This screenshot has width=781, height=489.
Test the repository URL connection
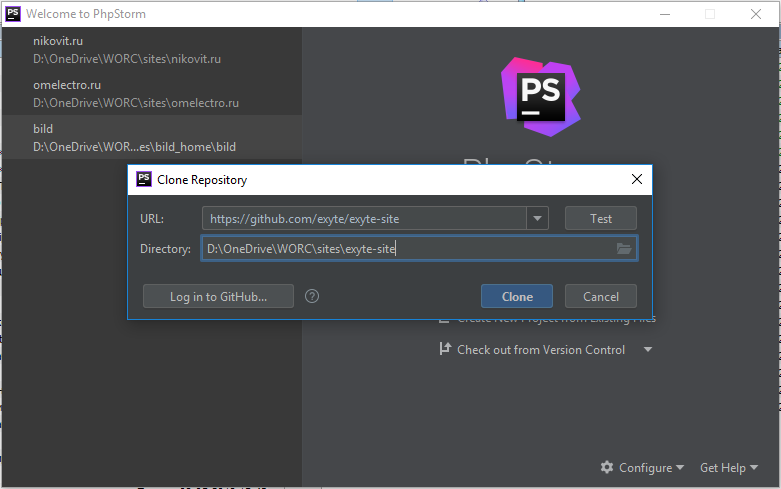point(601,218)
